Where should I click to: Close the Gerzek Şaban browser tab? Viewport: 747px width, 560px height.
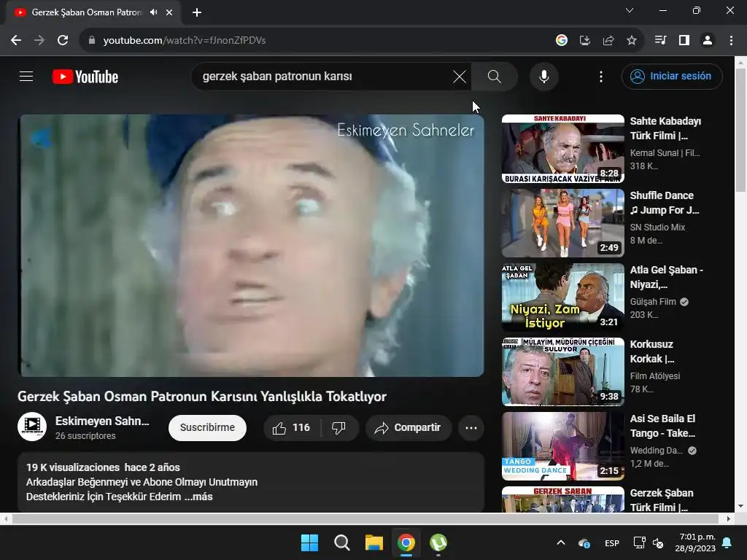169,12
